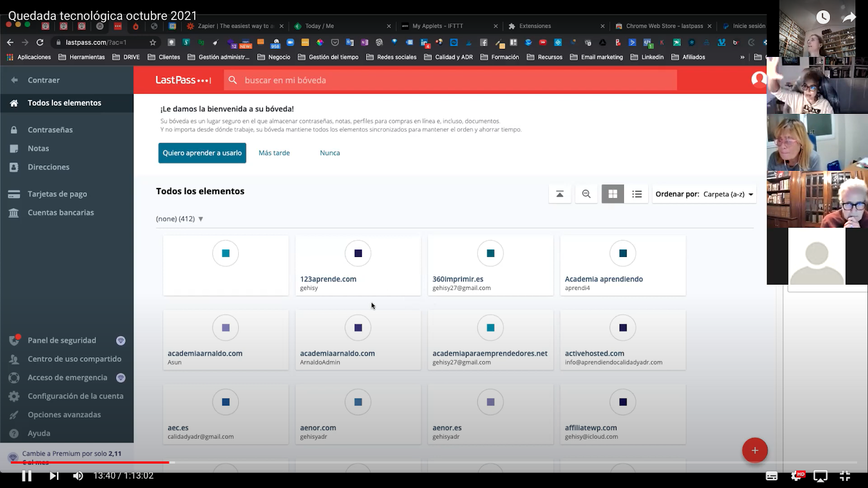Switch to Chrome Web Store tab
This screenshot has width=868, height=488.
[663, 26]
